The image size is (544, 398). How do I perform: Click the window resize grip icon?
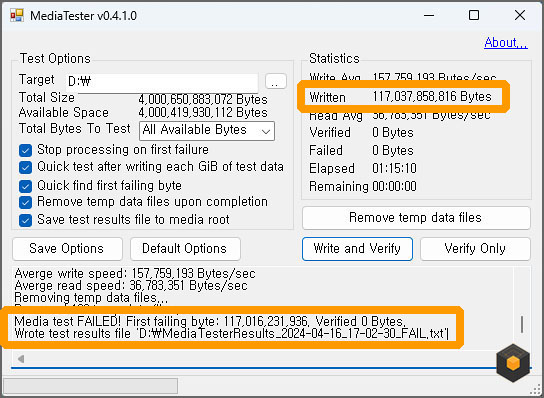point(536,390)
